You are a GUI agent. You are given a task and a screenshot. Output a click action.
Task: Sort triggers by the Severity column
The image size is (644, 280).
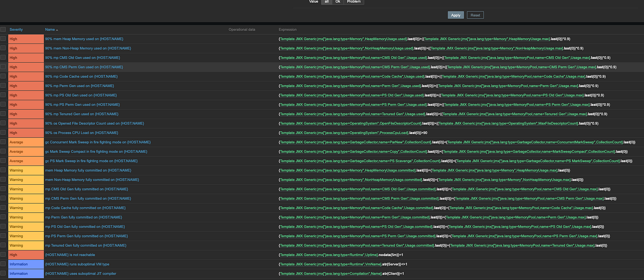pos(17,29)
